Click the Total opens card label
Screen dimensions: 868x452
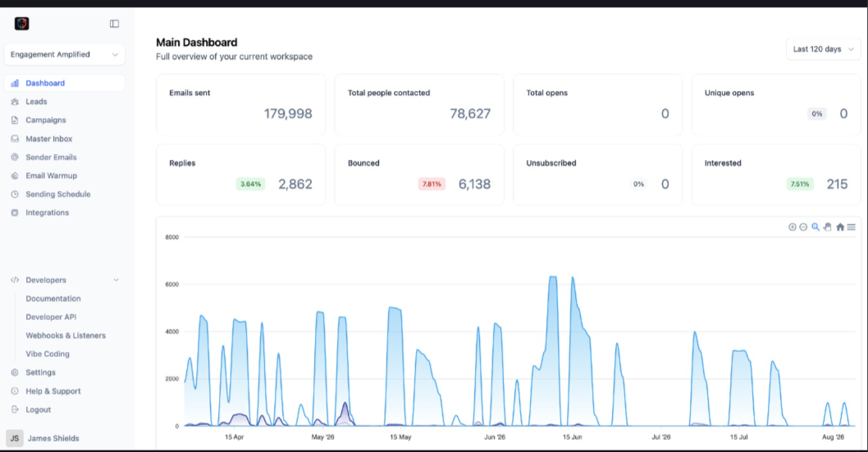click(x=547, y=93)
